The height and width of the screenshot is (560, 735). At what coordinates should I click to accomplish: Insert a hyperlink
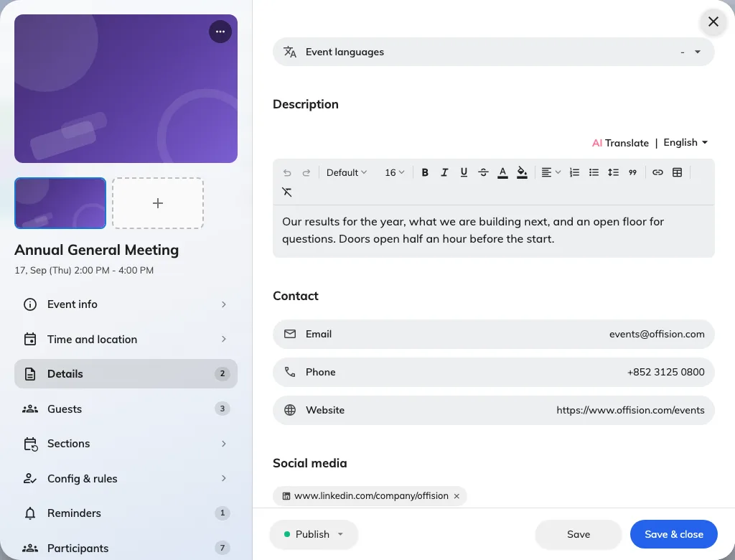click(x=657, y=172)
